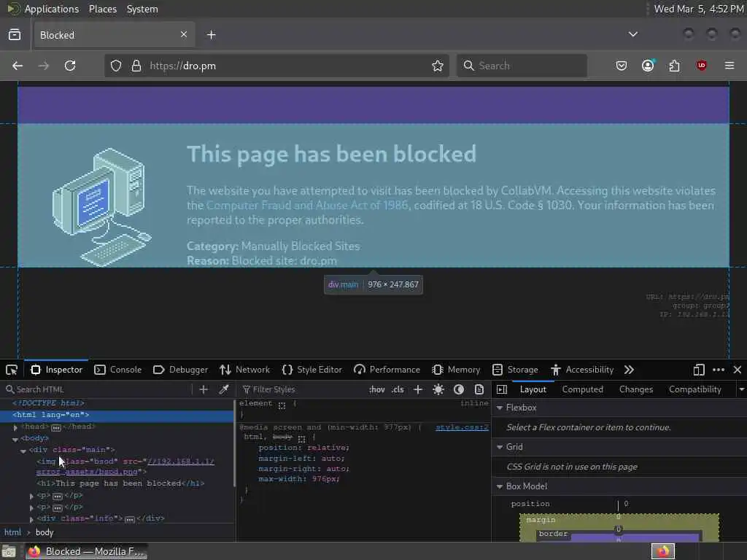Show more sidebar tabs dropdown arrow
Viewport: 747px width, 560px height.
741,389
